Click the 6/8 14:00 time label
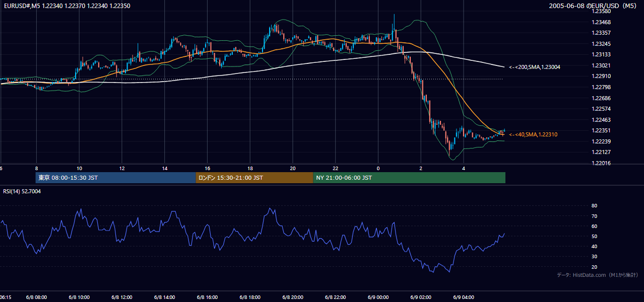The height and width of the screenshot is (302, 644). click(164, 297)
